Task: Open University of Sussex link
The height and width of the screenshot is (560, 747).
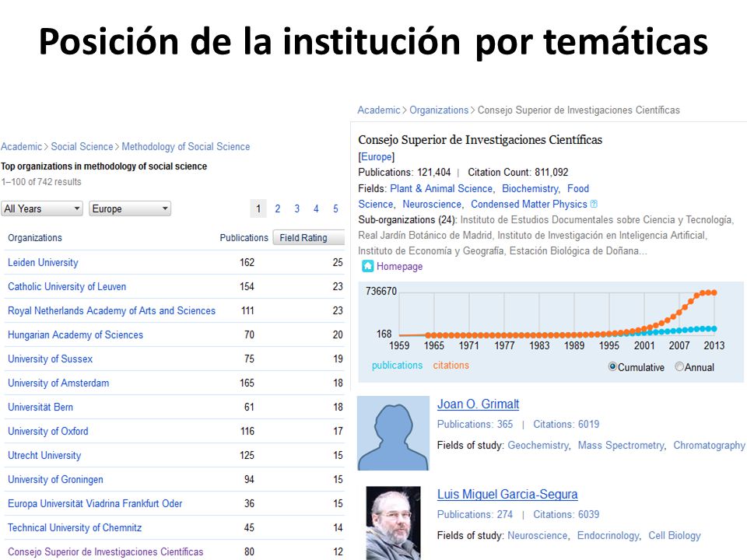Action: [50, 359]
